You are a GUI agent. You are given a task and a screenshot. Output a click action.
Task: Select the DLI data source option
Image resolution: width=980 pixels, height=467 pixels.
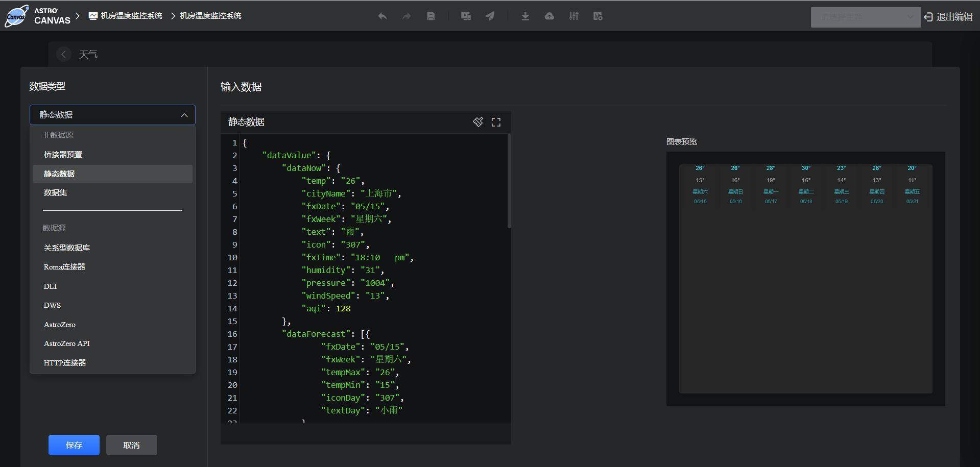[112, 286]
